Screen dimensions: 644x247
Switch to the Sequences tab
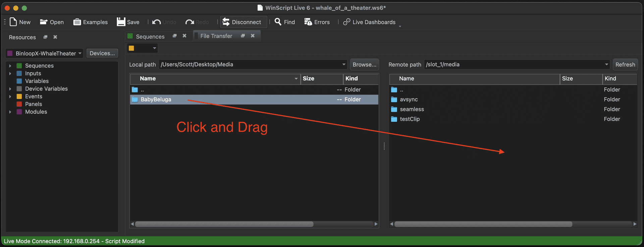(x=150, y=36)
